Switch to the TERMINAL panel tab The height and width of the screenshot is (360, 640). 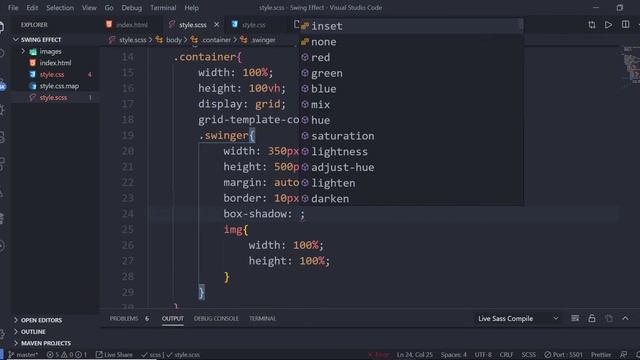[262, 318]
